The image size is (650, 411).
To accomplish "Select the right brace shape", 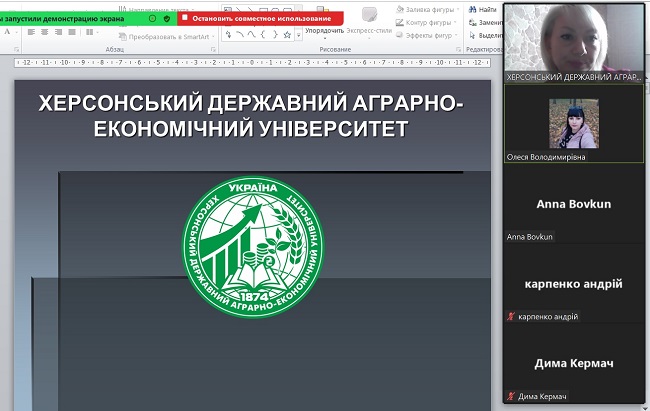I will [275, 35].
